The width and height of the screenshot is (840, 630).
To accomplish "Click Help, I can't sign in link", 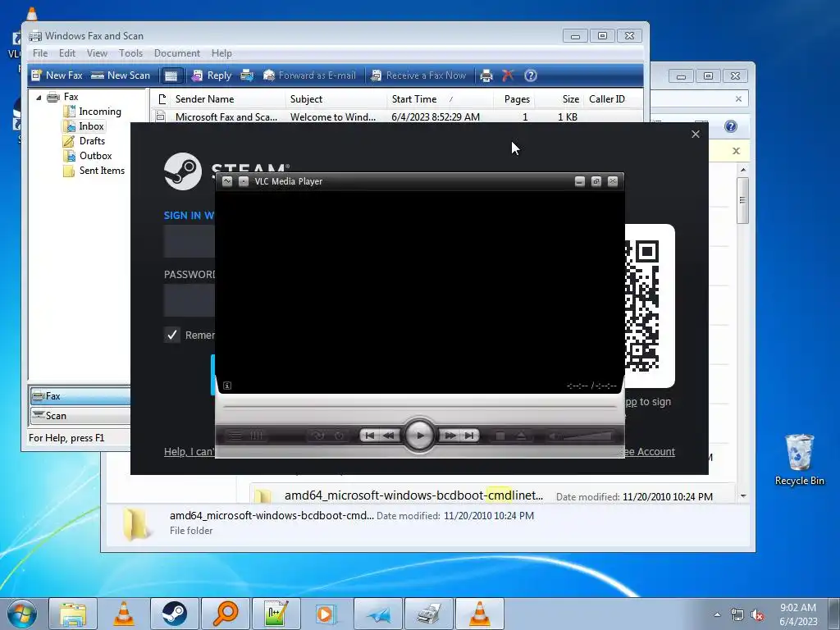I will (x=189, y=452).
